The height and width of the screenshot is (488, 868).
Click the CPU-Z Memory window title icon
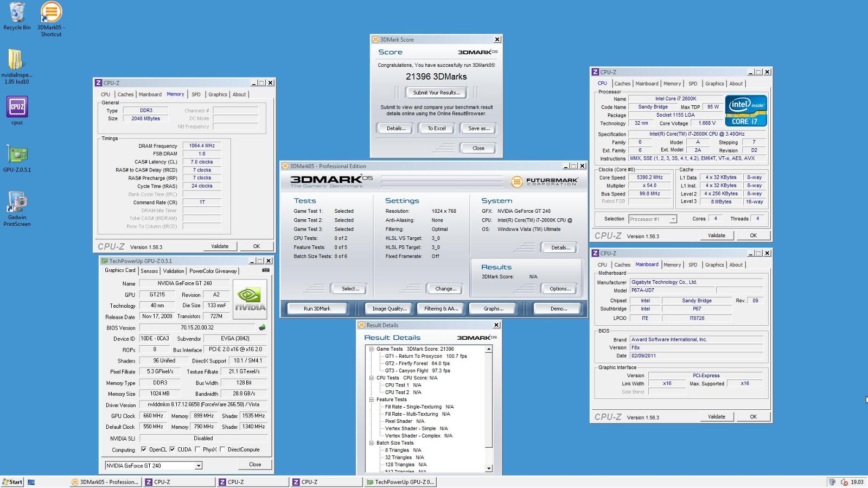click(98, 83)
